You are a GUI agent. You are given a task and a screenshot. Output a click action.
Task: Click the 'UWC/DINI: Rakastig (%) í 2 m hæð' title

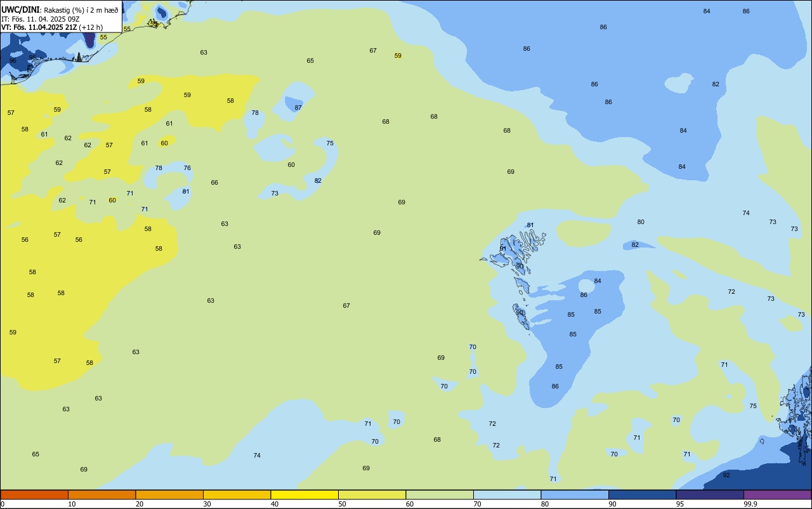(60, 10)
